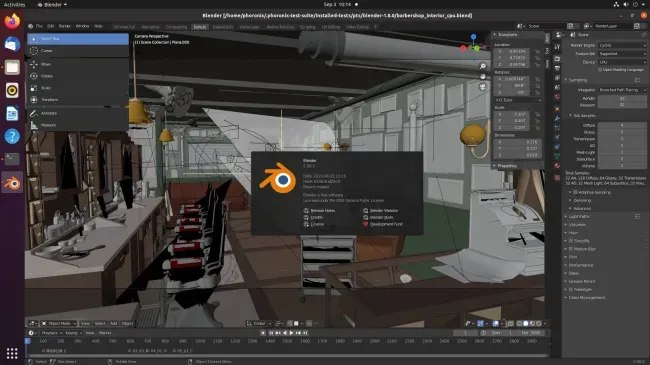Expand the Light Paths panel
The image size is (650, 365).
click(579, 217)
